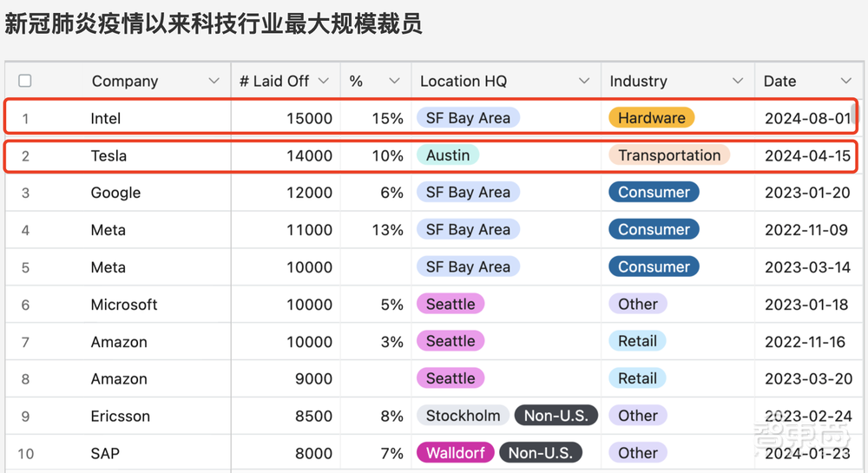Viewport: 868px width, 473px height.
Task: Click the Non-U.S. tag beside Stockholm
Action: pyautogui.click(x=556, y=416)
